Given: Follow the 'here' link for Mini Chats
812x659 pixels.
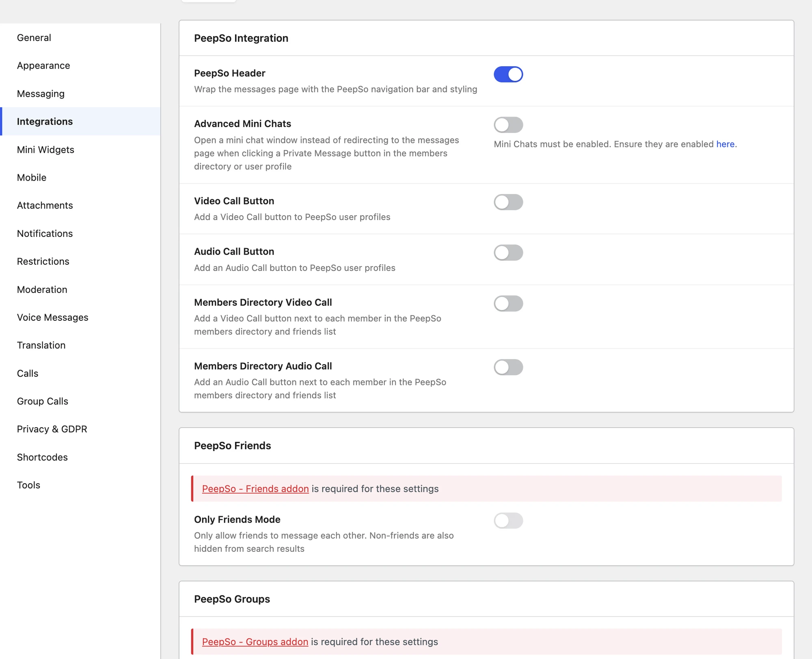Looking at the screenshot, I should click(725, 144).
